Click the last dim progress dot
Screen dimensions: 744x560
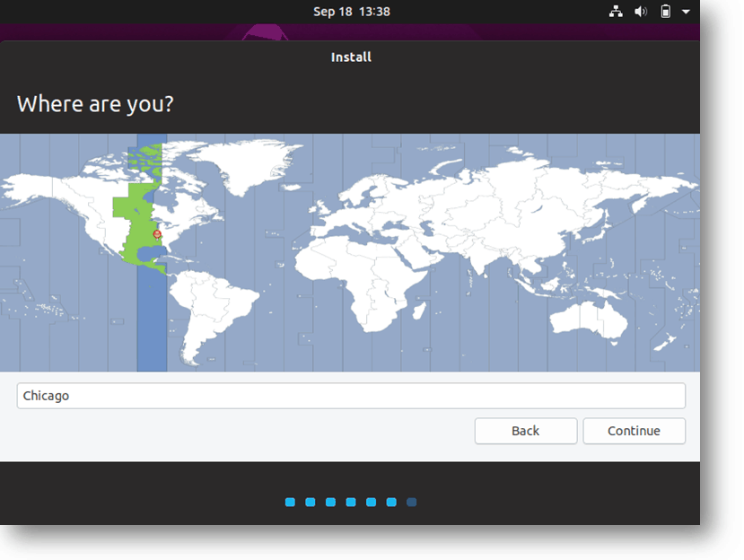point(411,502)
